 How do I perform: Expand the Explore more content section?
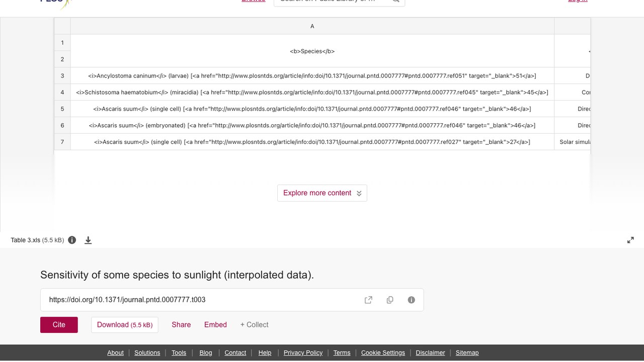coord(322,193)
